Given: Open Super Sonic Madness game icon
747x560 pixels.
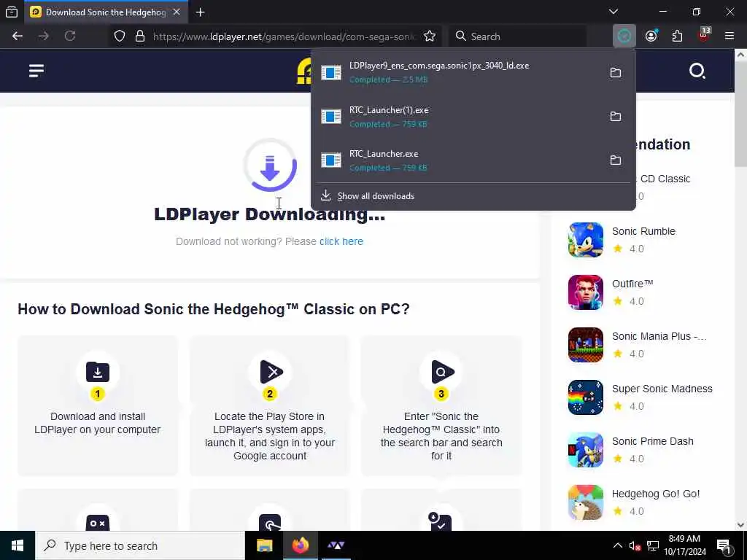Looking at the screenshot, I should (586, 397).
